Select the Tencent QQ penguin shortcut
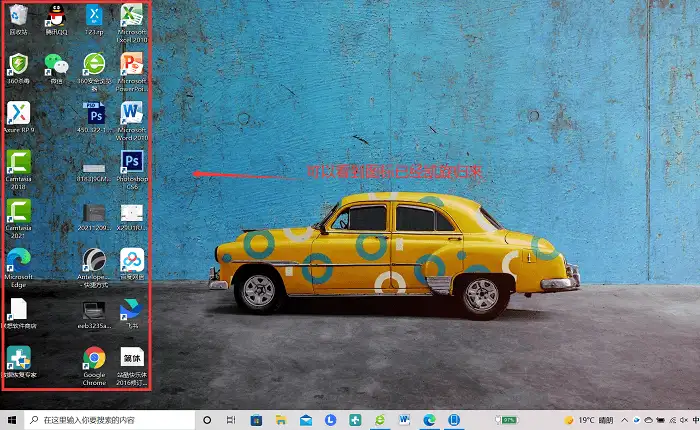The height and width of the screenshot is (430, 700). (56, 20)
